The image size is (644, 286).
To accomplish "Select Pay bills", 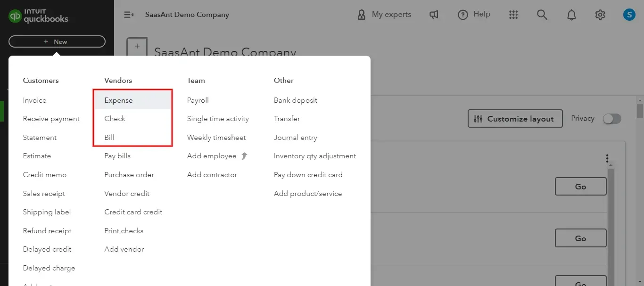I will (117, 156).
